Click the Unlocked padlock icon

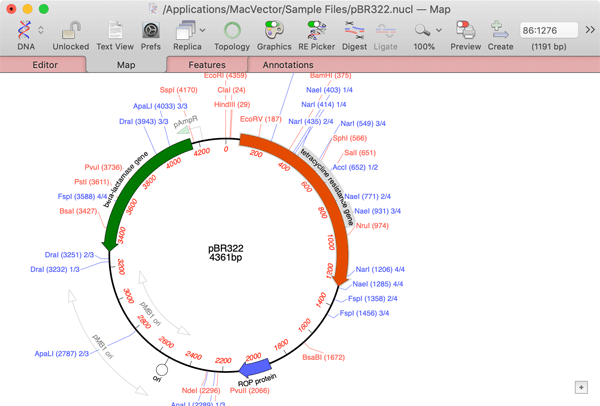71,30
